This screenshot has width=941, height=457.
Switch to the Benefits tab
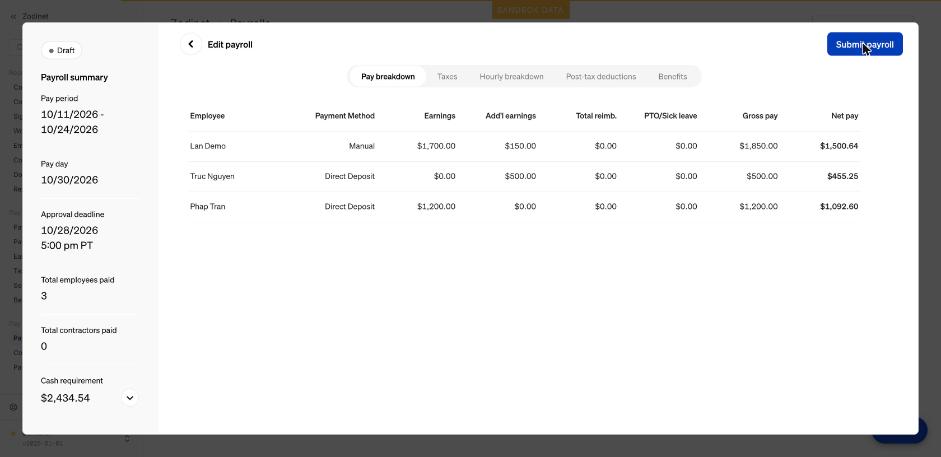pos(672,77)
